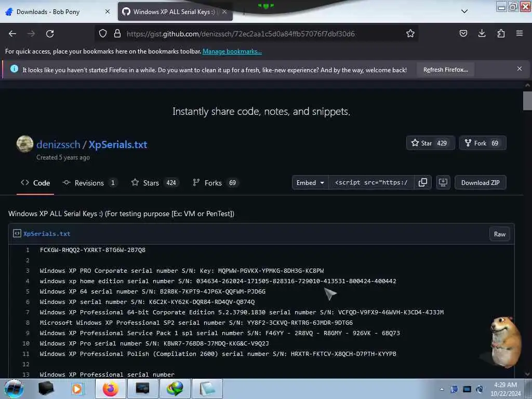Click line 8 Professional SP2 serial text
This screenshot has width=532, height=399.
pos(196,323)
